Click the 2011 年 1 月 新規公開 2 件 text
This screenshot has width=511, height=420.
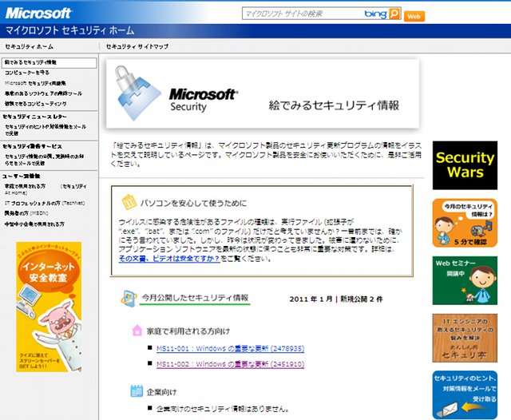pos(336,299)
